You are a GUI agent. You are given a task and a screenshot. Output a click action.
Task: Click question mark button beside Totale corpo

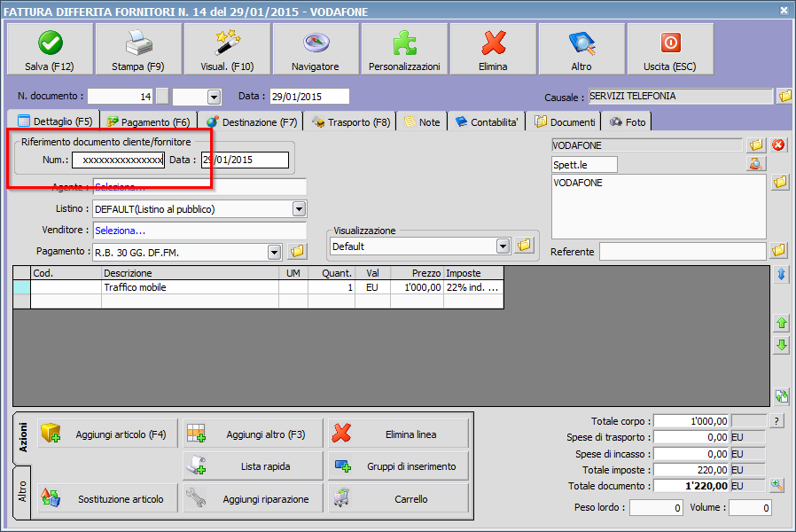(776, 421)
